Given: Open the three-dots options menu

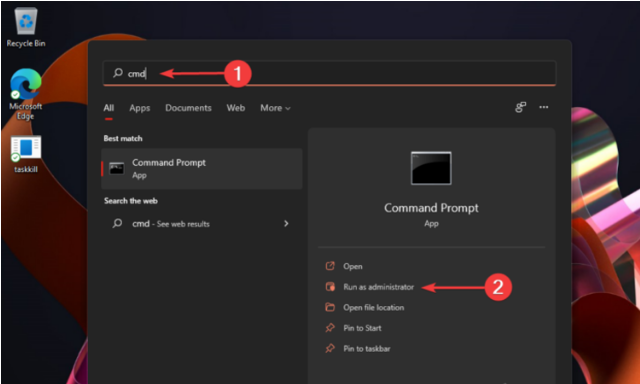Looking at the screenshot, I should tap(544, 107).
